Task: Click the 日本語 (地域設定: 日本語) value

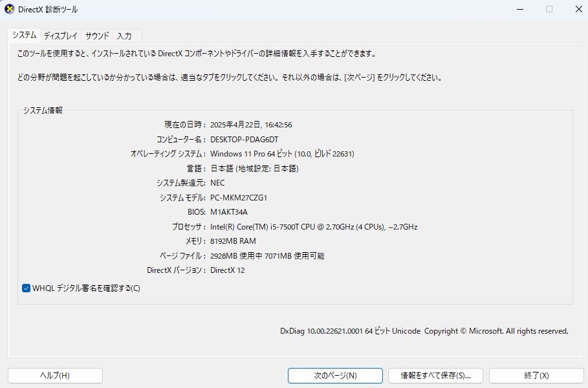Action: point(254,169)
